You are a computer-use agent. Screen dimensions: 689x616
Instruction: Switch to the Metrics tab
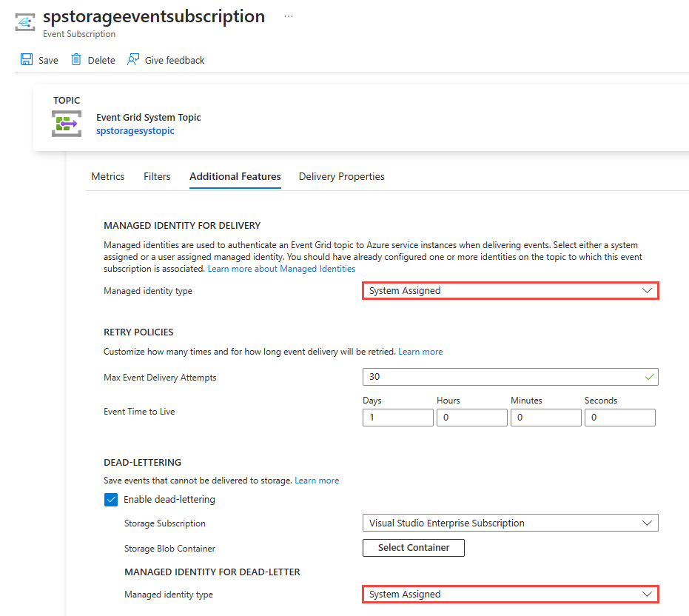click(x=107, y=176)
